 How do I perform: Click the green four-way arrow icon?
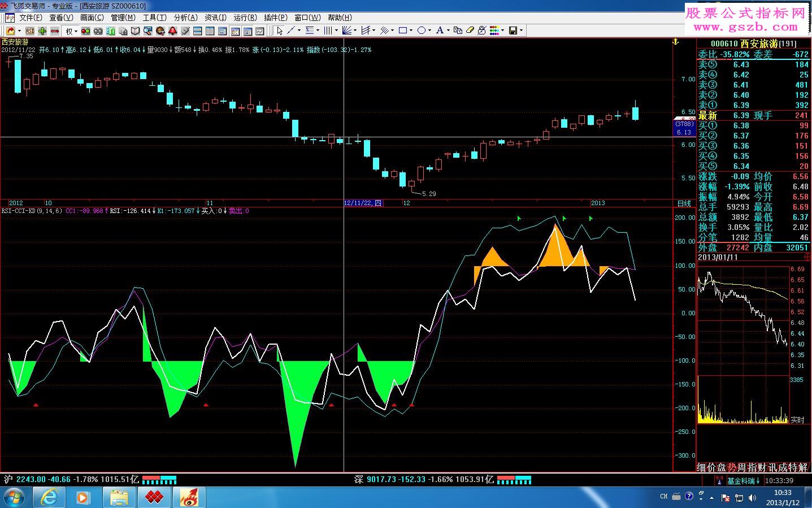coord(42,31)
